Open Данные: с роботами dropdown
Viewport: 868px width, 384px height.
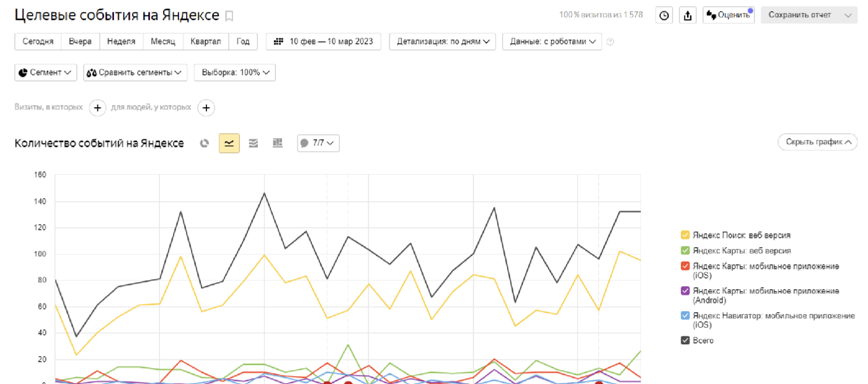552,41
